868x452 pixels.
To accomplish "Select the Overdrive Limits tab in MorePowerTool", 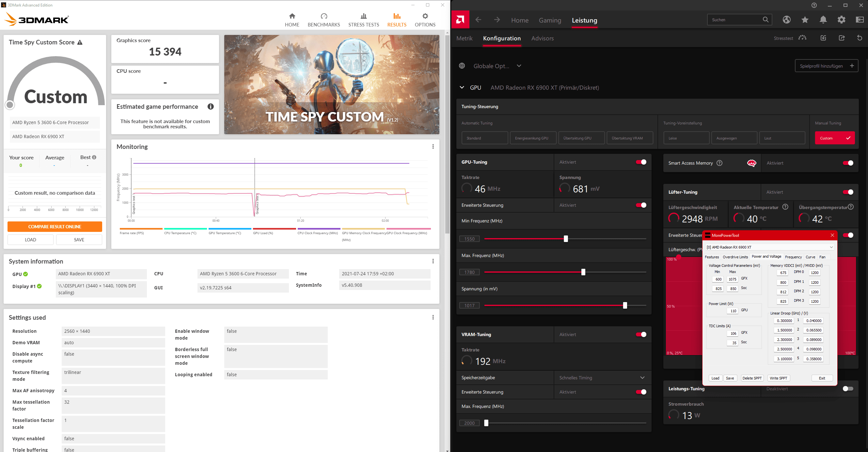I will point(735,257).
